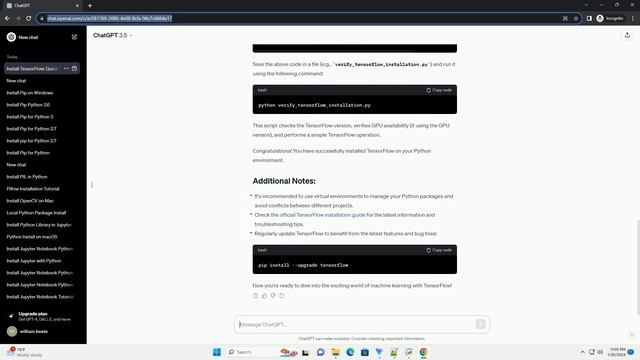Click the ChatGPT logo beside New chat
Screen dimensions: 640x360
(x=11, y=37)
